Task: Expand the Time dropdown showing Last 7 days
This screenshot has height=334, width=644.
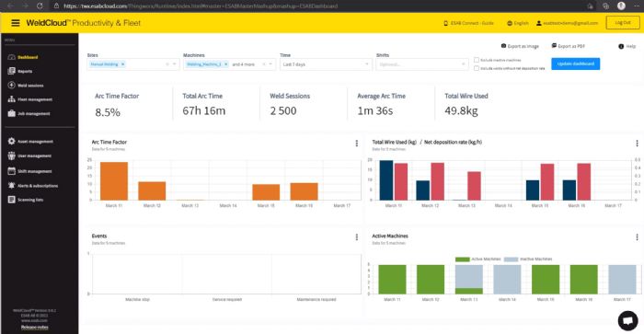Action: (326, 64)
